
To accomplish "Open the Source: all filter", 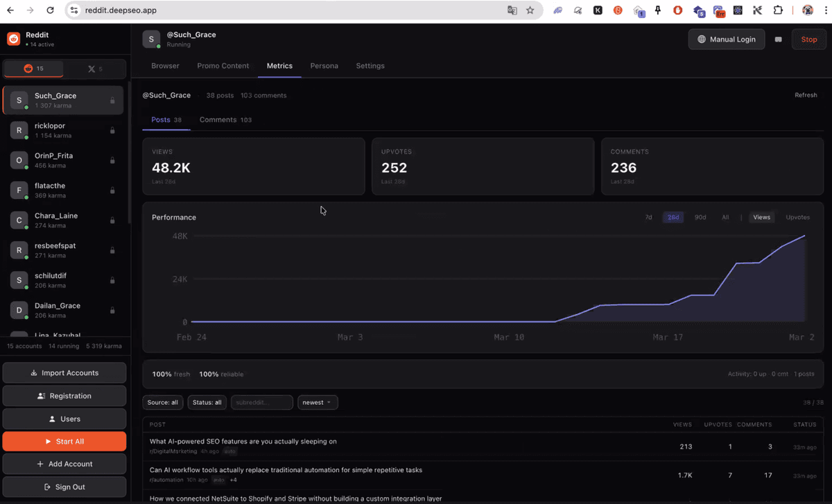I will pos(163,402).
